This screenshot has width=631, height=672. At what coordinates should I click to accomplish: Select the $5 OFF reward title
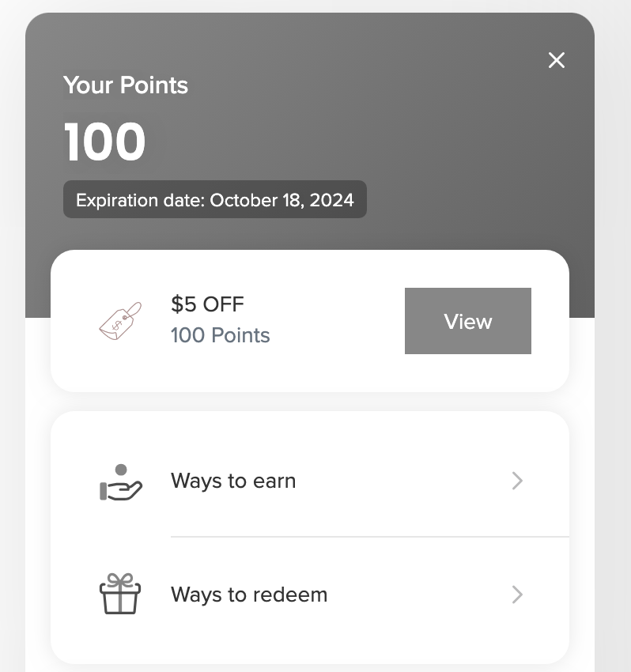click(207, 304)
